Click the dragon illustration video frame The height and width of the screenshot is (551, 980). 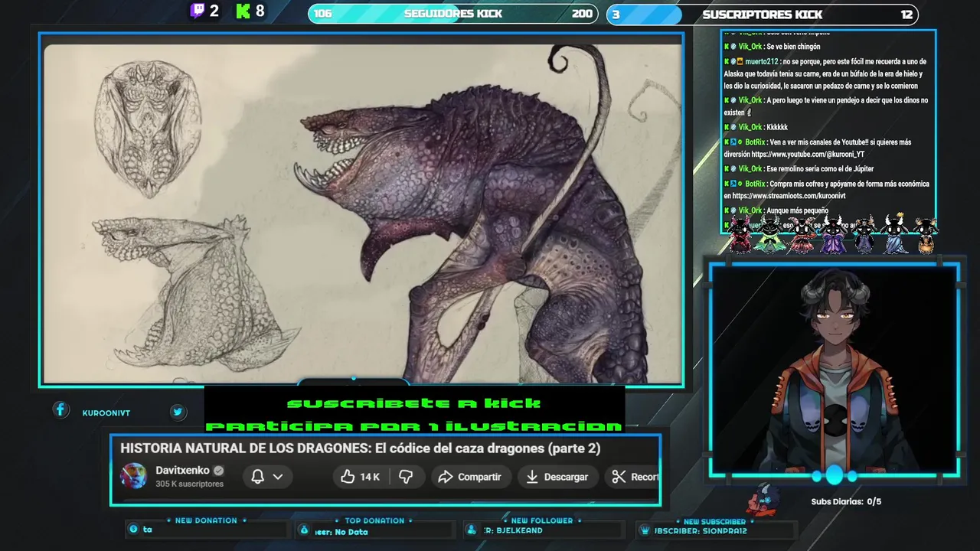(x=361, y=210)
